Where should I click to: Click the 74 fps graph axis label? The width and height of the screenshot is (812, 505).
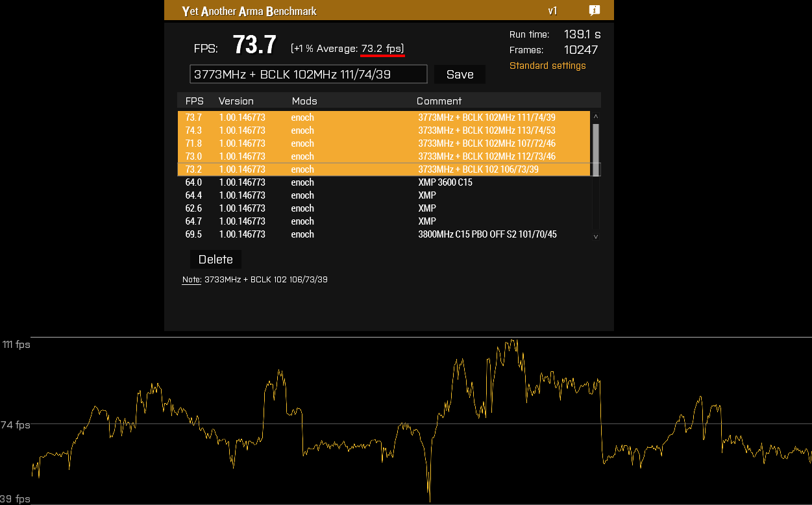16,425
